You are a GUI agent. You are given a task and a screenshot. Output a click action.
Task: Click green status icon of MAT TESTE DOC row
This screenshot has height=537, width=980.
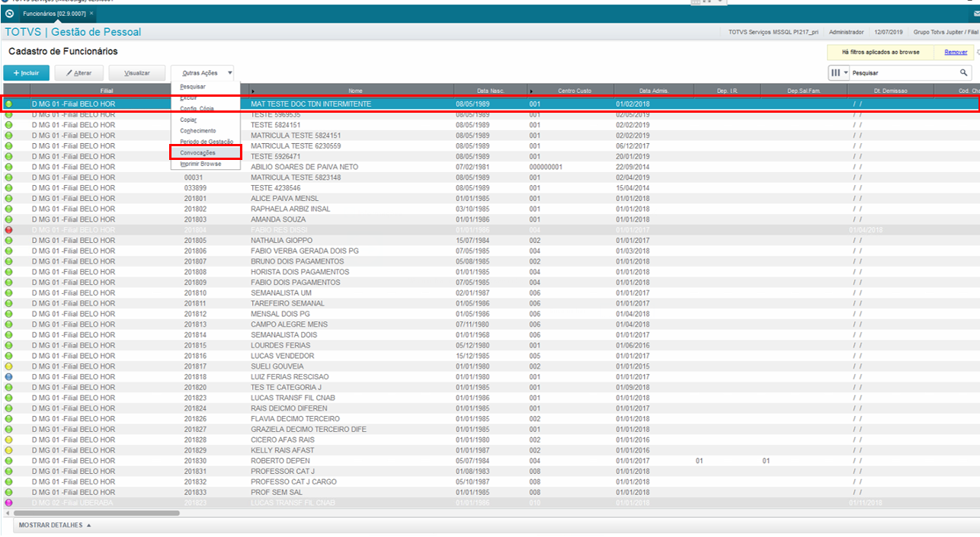coord(9,104)
